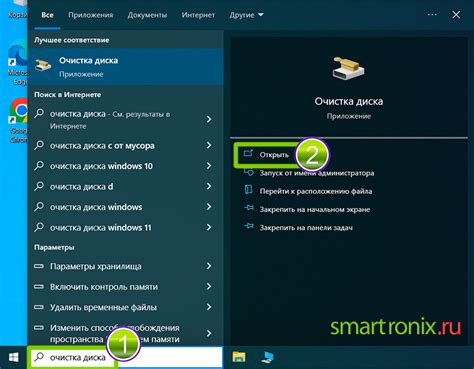The image size is (474, 369).
Task: Click Microsoft Edge desktop shortcut
Action: (17, 63)
